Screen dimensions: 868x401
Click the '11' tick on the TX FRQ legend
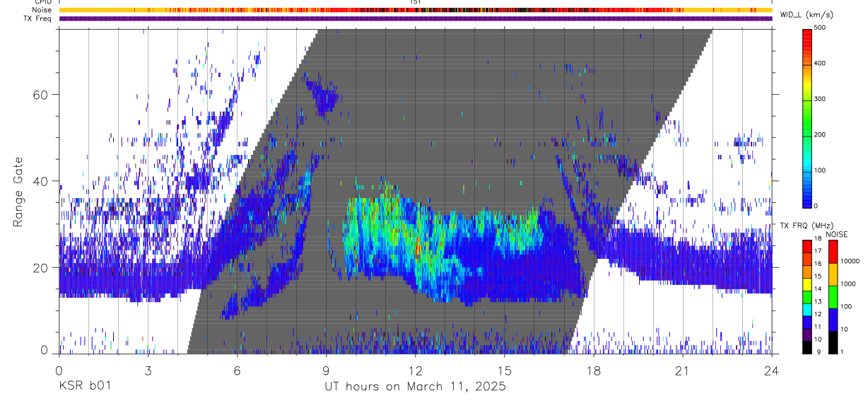point(818,327)
